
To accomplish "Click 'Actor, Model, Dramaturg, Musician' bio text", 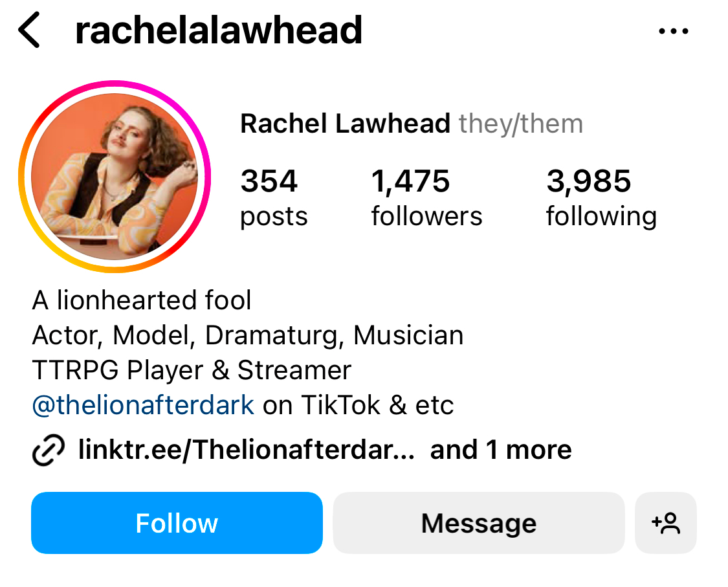I will click(x=248, y=336).
